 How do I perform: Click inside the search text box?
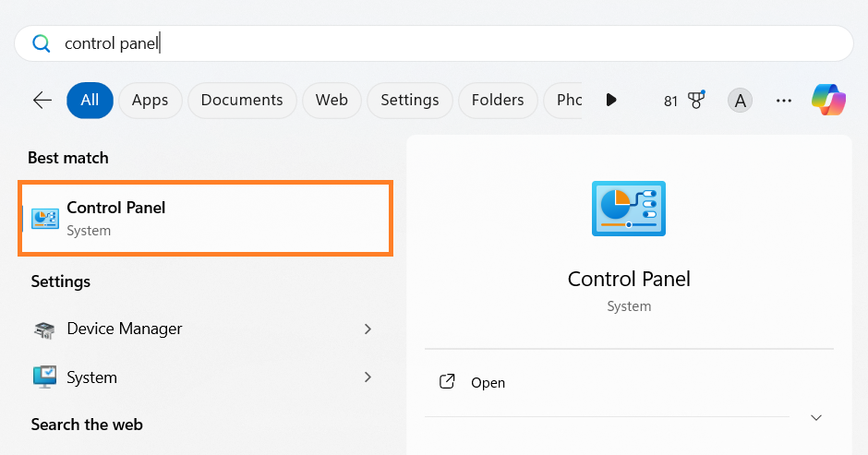point(443,43)
